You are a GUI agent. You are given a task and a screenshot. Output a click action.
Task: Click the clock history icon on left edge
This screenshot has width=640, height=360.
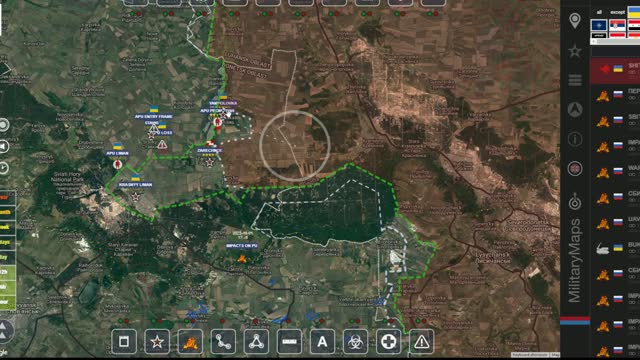pos(4,168)
